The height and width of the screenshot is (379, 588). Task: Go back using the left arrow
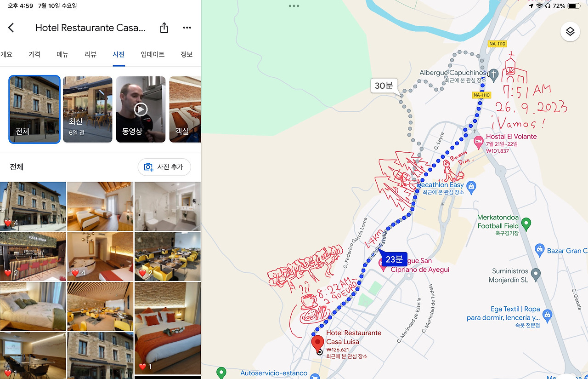point(11,28)
